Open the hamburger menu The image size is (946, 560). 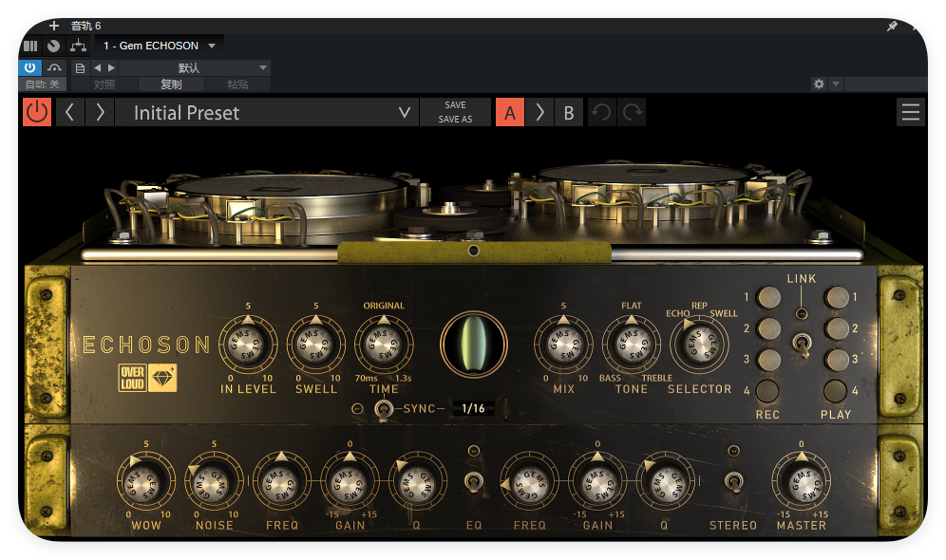[911, 112]
